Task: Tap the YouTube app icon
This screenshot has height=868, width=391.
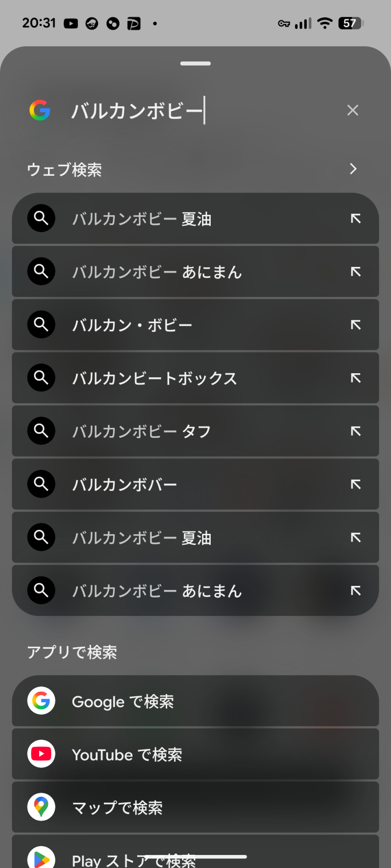Action: (x=41, y=754)
